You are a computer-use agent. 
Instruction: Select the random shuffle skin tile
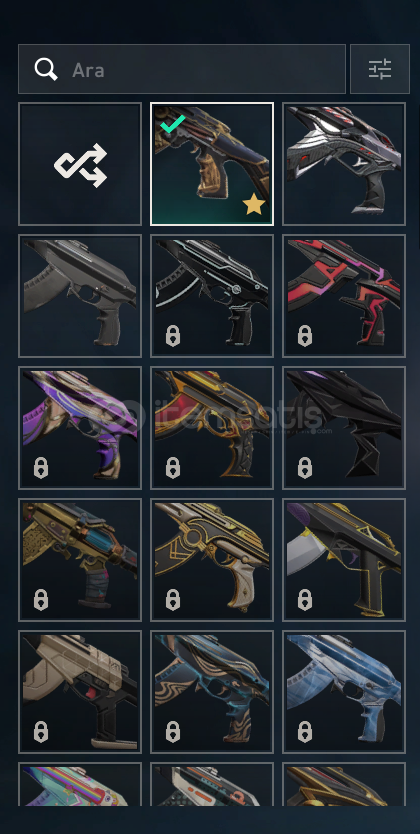pos(80,164)
